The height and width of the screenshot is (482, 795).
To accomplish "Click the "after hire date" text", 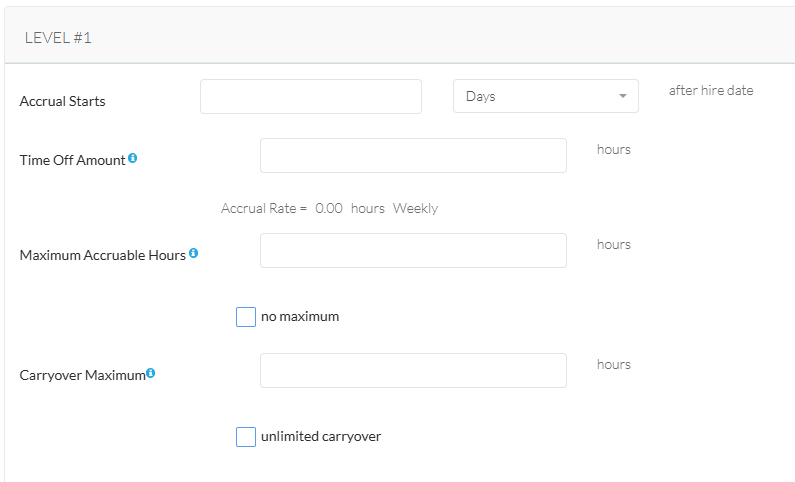I will point(711,90).
